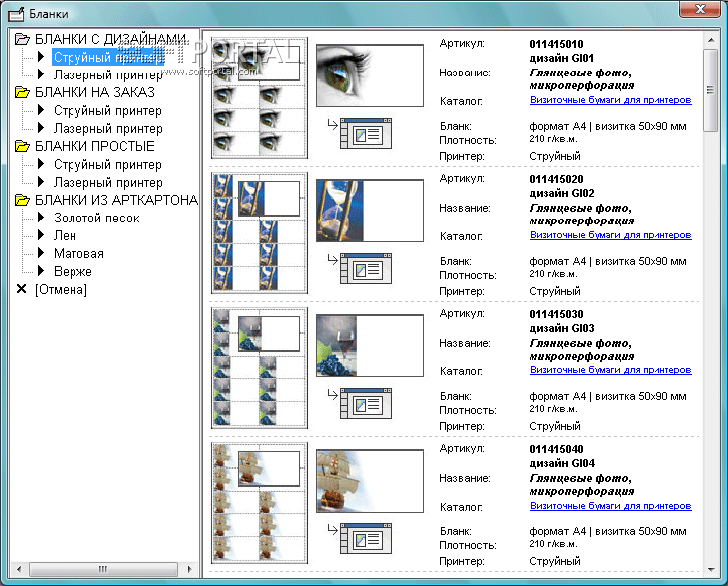728x586 pixels.
Task: Click the дизайн GI04 text
Action: pyautogui.click(x=562, y=464)
